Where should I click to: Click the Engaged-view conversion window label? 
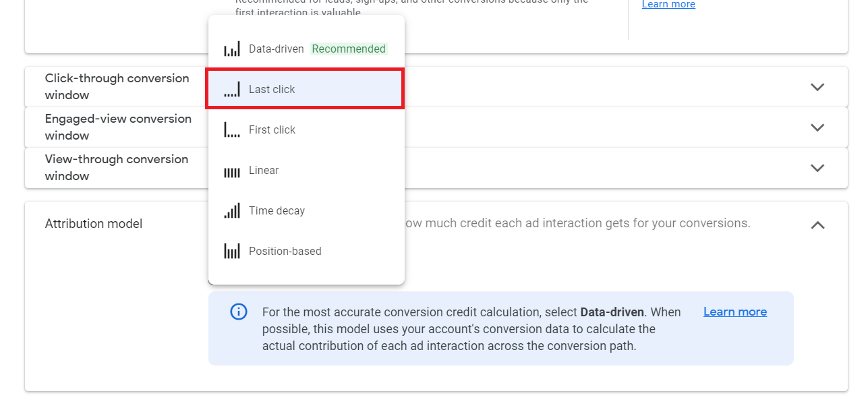pos(118,127)
